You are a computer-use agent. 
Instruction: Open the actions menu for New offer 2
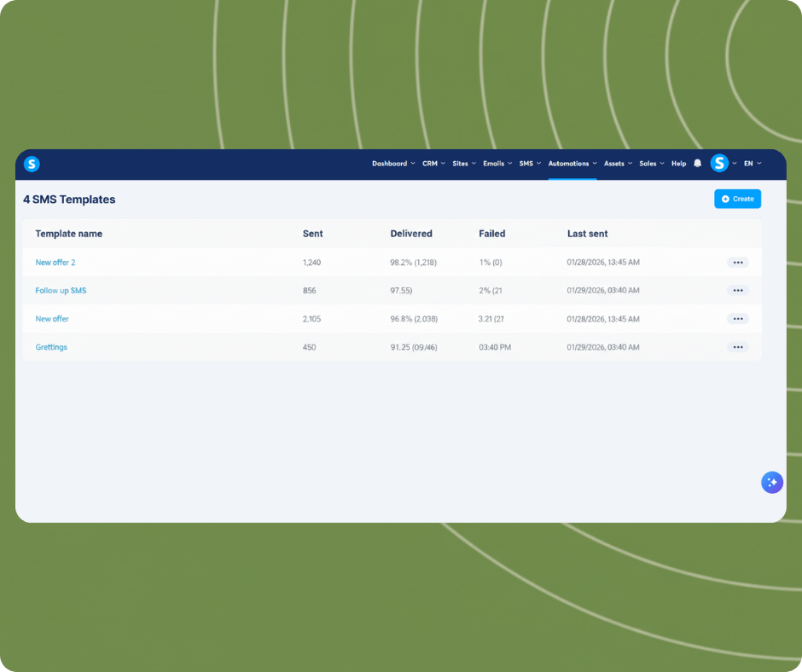pyautogui.click(x=737, y=263)
